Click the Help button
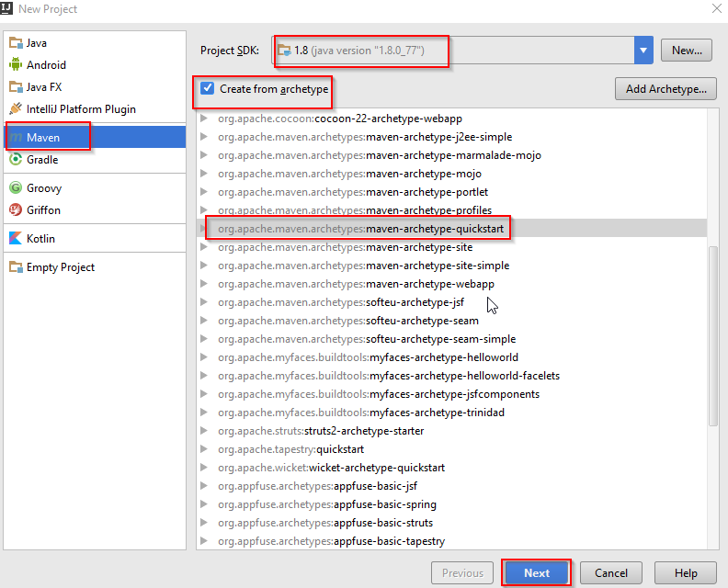Screen dimensions: 728x588 coord(686,572)
